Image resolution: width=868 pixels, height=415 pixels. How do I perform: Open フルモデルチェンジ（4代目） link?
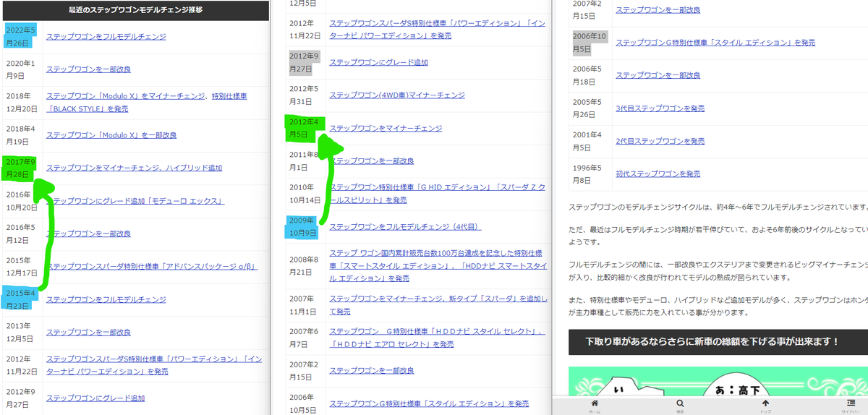405,227
